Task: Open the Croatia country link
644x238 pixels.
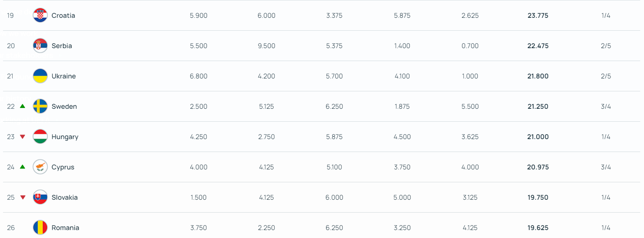Action: coord(63,16)
